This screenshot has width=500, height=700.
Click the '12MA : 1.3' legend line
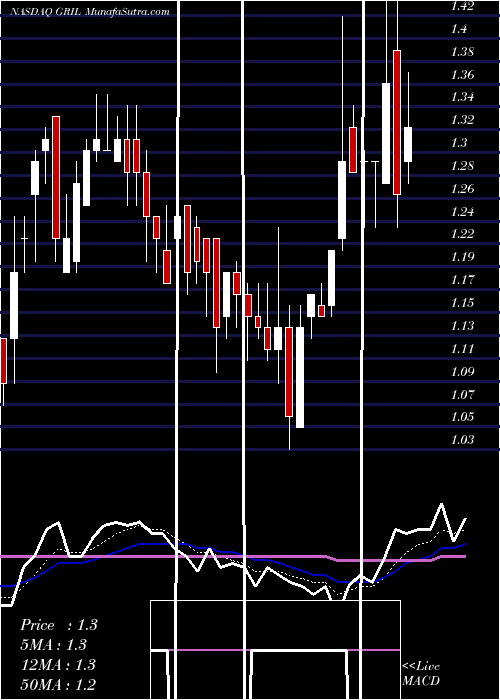click(x=58, y=664)
